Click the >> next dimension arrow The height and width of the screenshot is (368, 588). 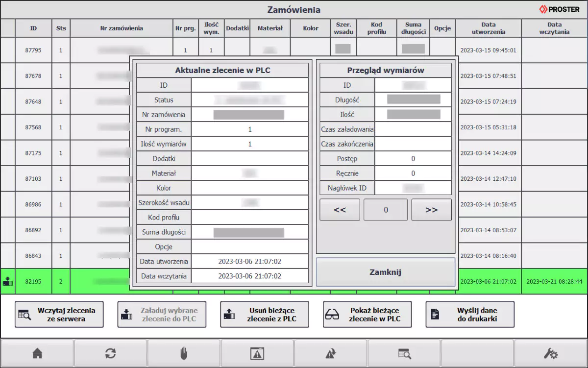click(431, 209)
